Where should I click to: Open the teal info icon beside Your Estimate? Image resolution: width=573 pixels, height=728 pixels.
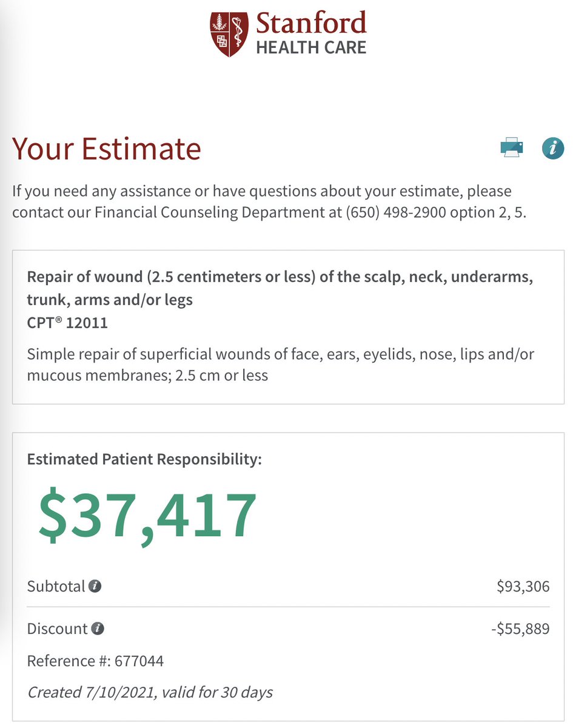552,147
